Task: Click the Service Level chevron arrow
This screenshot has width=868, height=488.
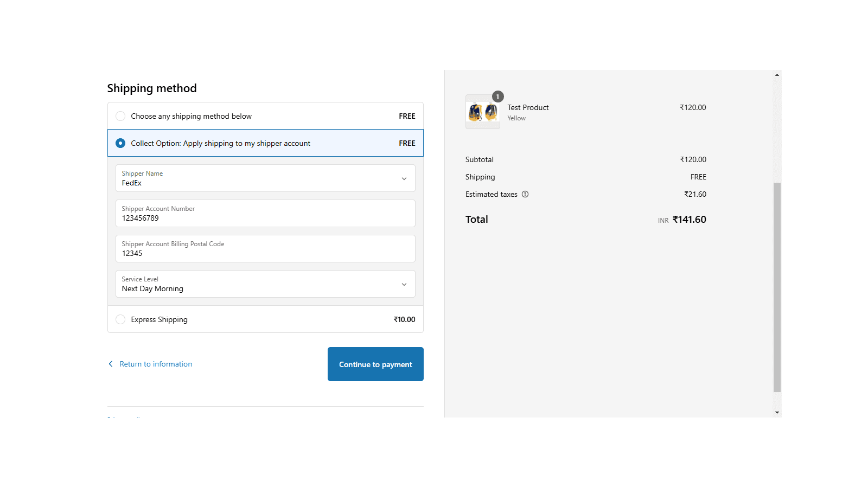Action: click(404, 284)
